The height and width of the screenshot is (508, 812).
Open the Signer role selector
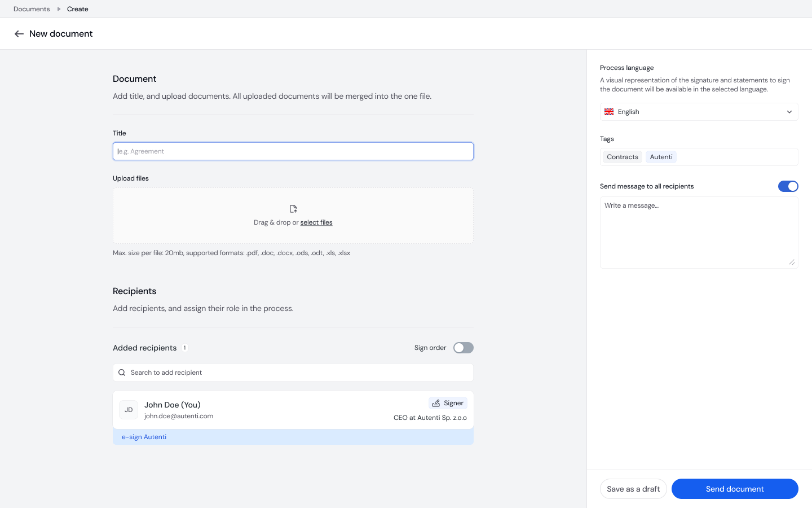(448, 403)
